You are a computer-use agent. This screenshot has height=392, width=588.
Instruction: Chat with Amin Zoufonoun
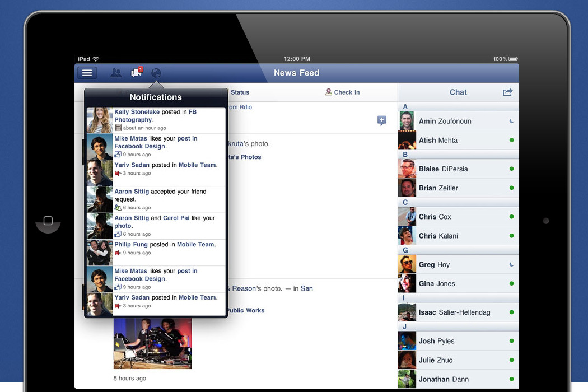coord(458,121)
